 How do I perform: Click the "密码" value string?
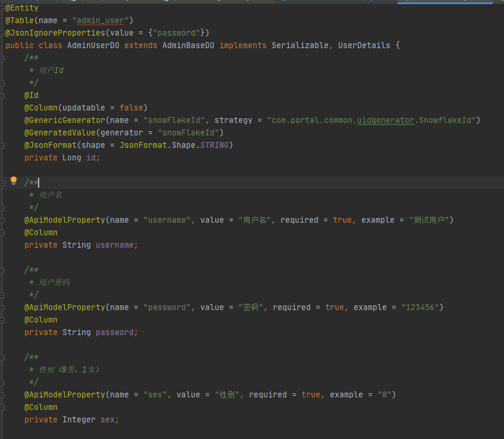click(x=251, y=308)
